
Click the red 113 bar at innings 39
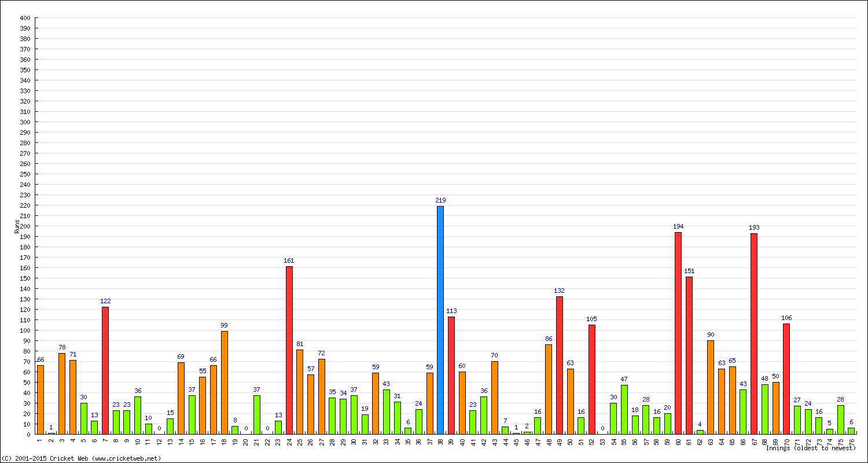coord(451,375)
